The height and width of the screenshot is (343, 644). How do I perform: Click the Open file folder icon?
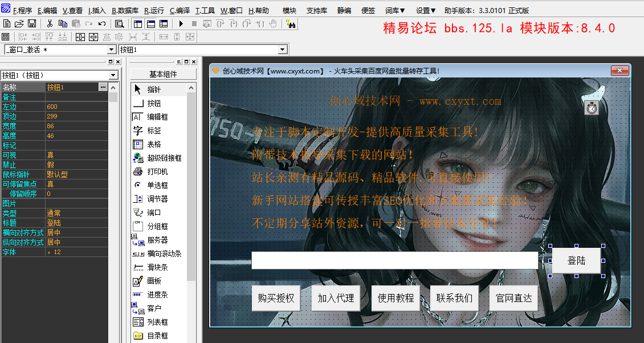[19, 24]
